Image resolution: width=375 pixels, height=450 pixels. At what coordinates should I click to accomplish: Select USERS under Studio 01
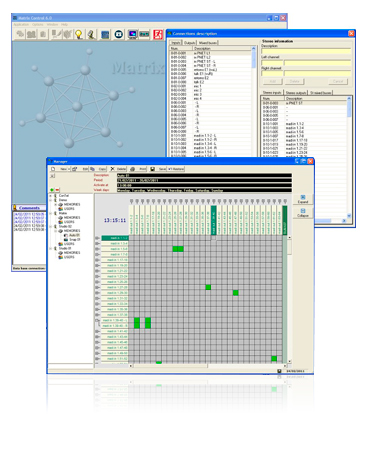[x=69, y=257]
